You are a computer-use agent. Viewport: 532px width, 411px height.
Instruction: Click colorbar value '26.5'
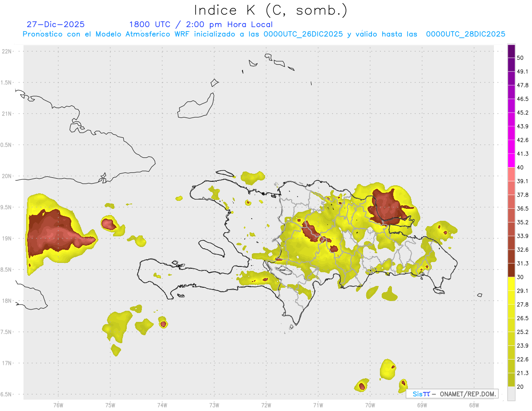click(523, 318)
